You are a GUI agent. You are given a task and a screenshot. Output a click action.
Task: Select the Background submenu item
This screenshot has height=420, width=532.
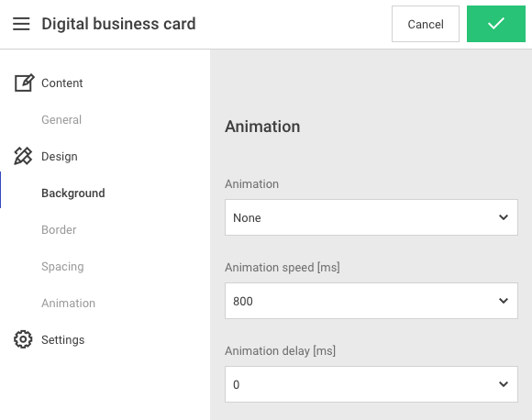click(73, 193)
